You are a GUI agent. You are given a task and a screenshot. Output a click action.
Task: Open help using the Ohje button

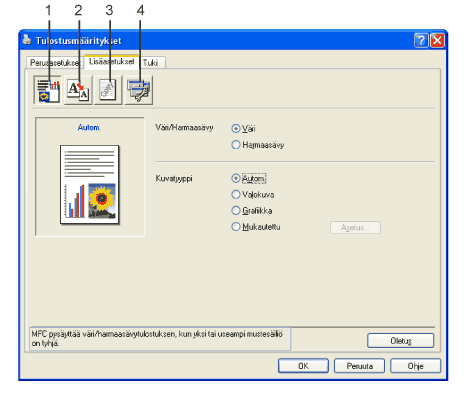(415, 366)
